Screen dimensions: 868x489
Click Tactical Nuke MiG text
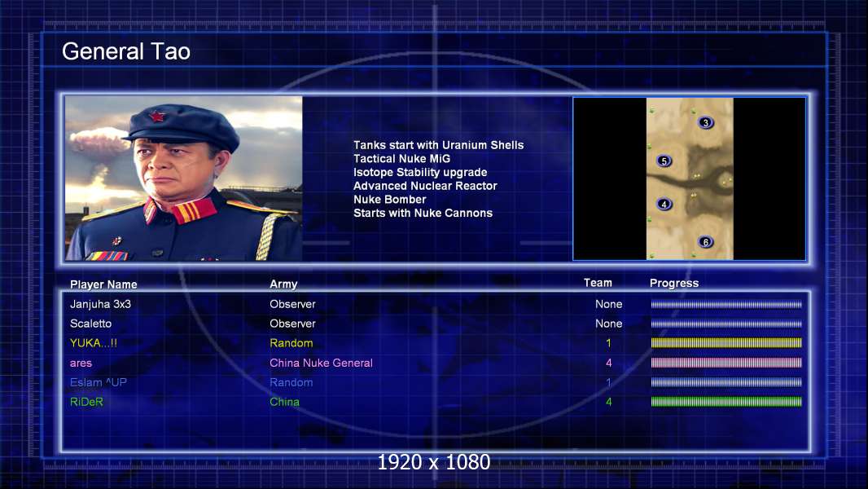402,158
